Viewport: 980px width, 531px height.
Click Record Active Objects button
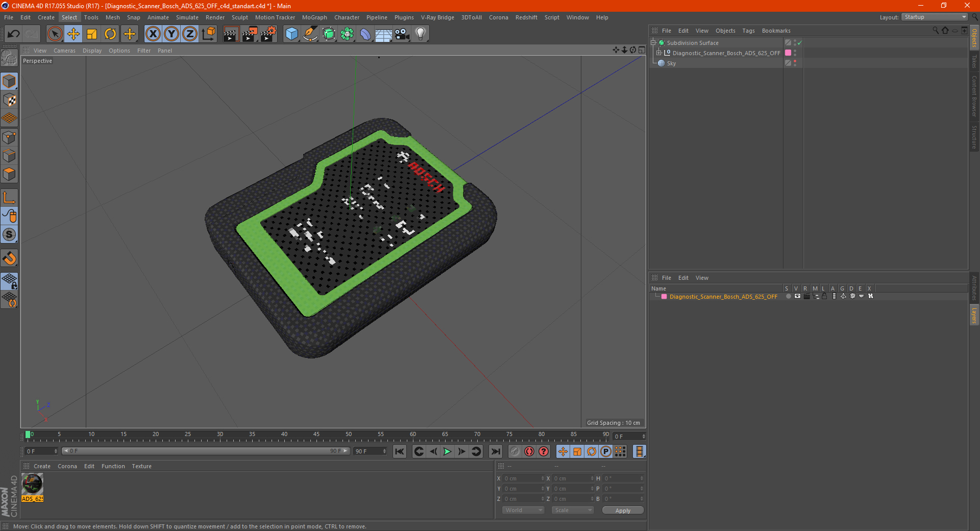tap(515, 451)
